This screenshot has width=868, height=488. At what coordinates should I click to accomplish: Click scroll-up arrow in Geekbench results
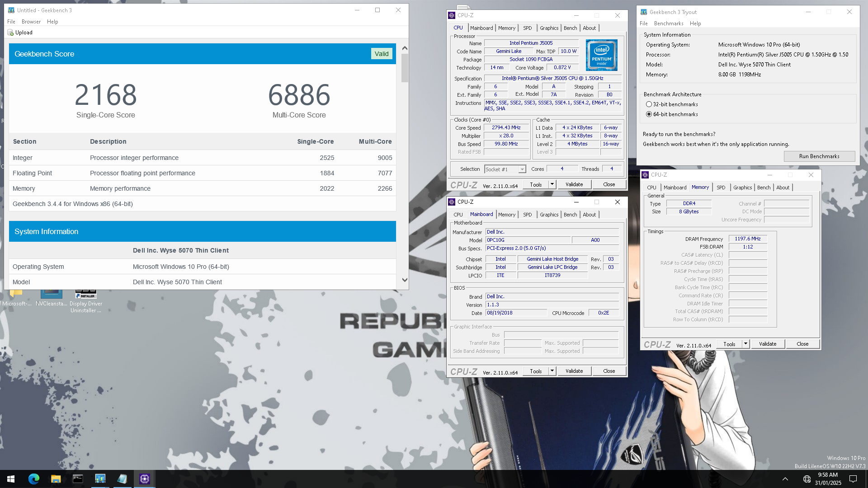pos(405,48)
